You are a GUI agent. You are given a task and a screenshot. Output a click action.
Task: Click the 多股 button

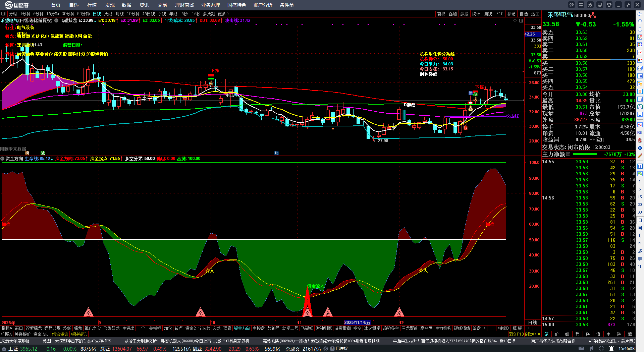[x=465, y=14]
